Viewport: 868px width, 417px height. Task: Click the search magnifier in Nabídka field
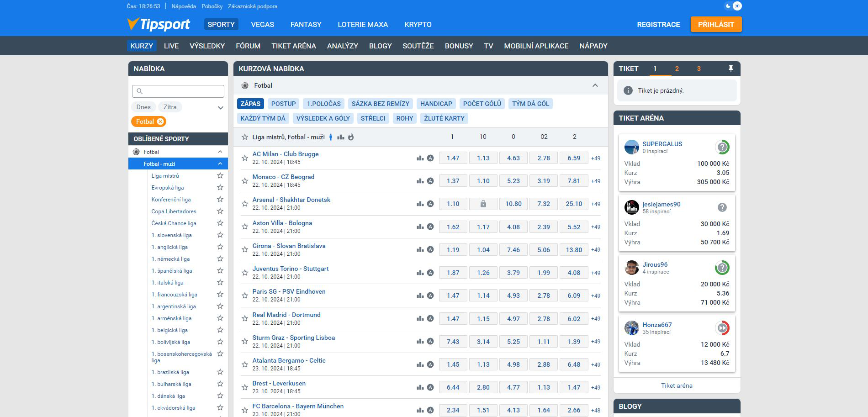(140, 91)
